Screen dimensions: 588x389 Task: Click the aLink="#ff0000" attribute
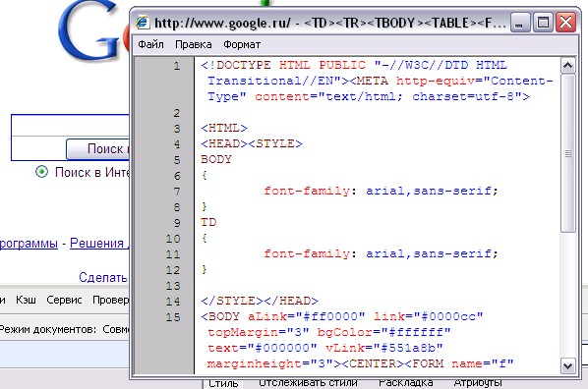(x=306, y=316)
